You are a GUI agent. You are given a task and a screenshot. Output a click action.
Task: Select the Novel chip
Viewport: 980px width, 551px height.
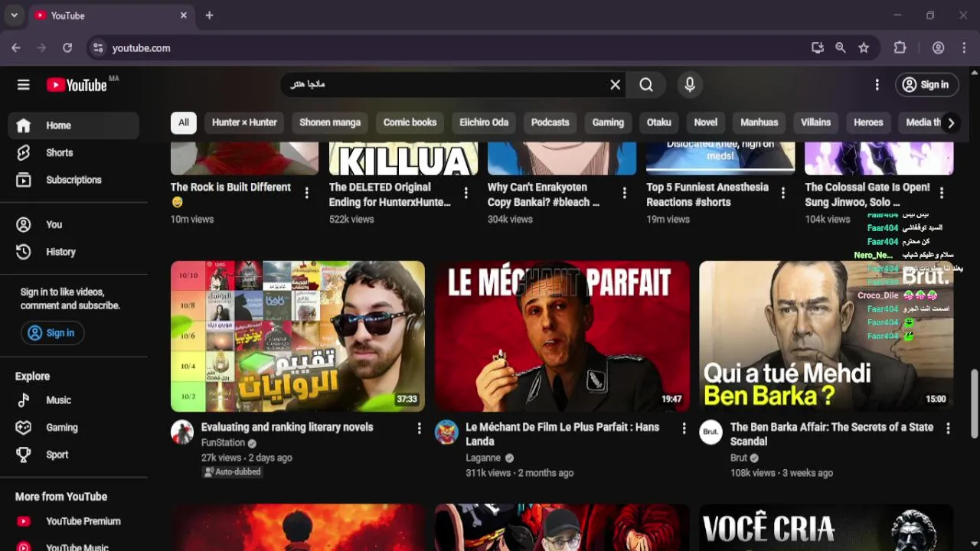tap(706, 122)
